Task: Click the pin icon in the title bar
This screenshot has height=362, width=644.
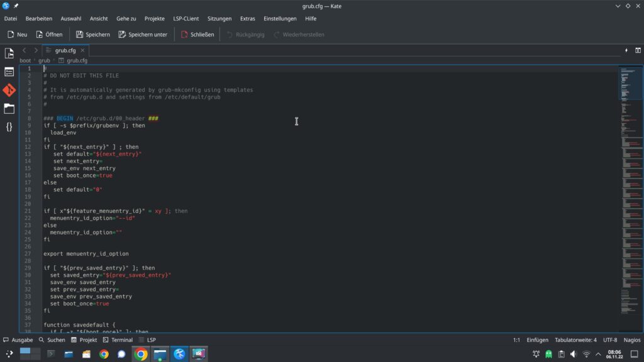Action: pyautogui.click(x=16, y=6)
